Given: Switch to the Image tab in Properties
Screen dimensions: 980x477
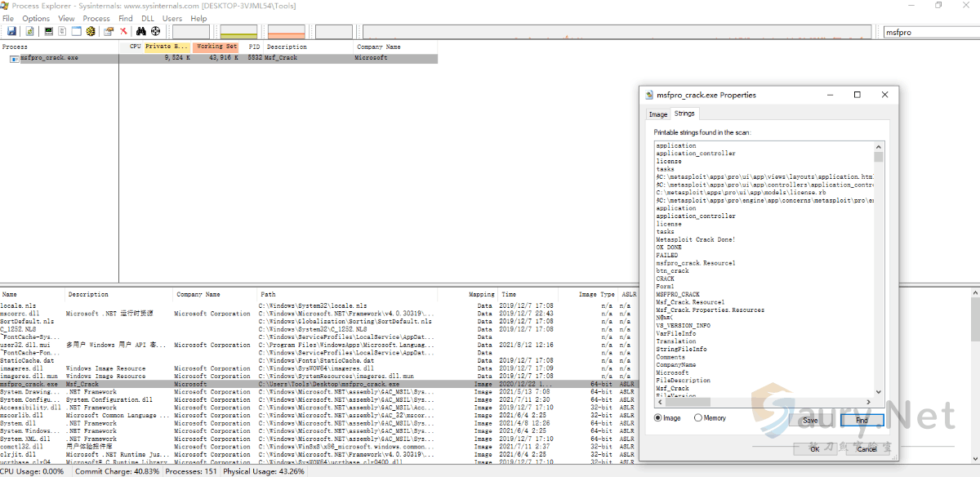Looking at the screenshot, I should click(x=658, y=114).
